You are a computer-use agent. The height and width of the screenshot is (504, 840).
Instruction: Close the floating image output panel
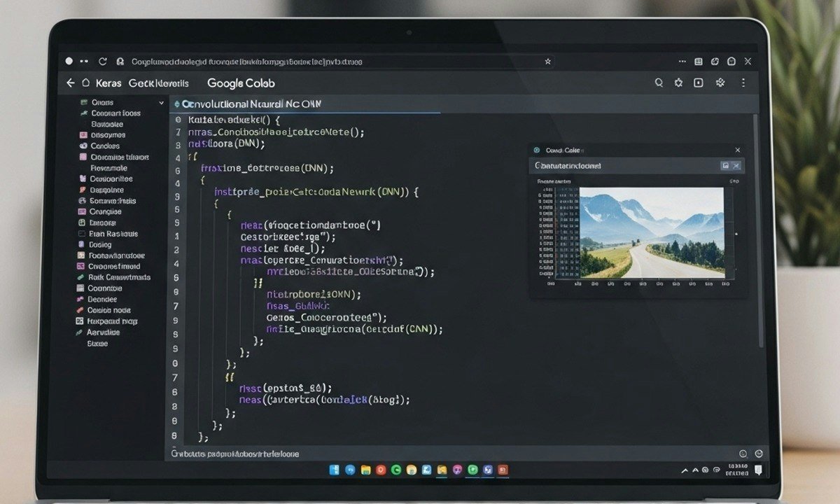tap(737, 150)
